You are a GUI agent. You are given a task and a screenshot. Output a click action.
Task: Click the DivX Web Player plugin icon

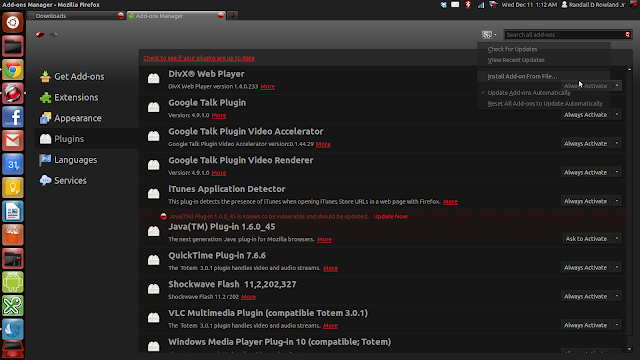(153, 78)
